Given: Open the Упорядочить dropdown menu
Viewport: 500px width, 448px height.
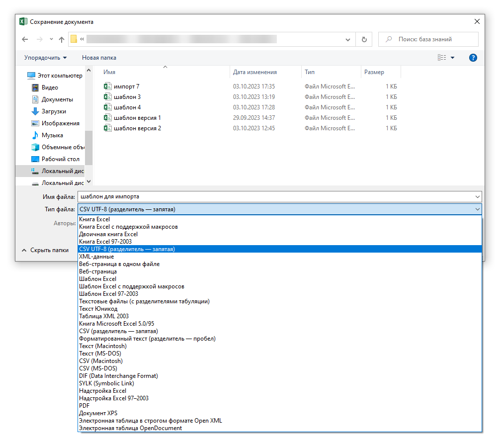Looking at the screenshot, I should pos(46,58).
